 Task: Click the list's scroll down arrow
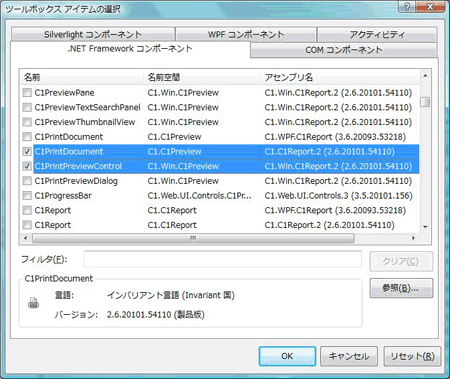[x=425, y=227]
